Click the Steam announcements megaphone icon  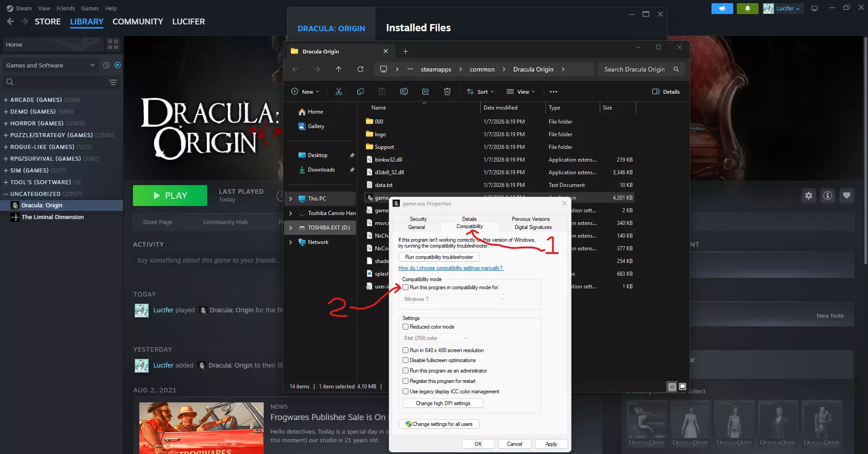pos(722,9)
